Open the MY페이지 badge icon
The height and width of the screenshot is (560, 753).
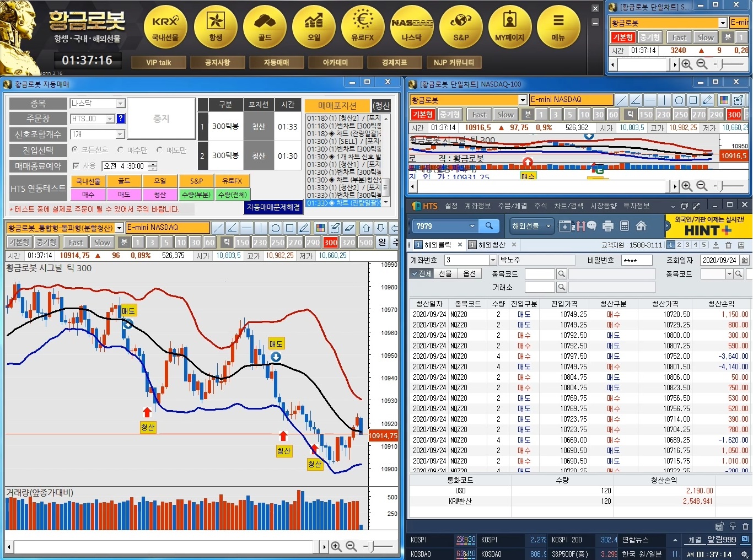pyautogui.click(x=510, y=26)
